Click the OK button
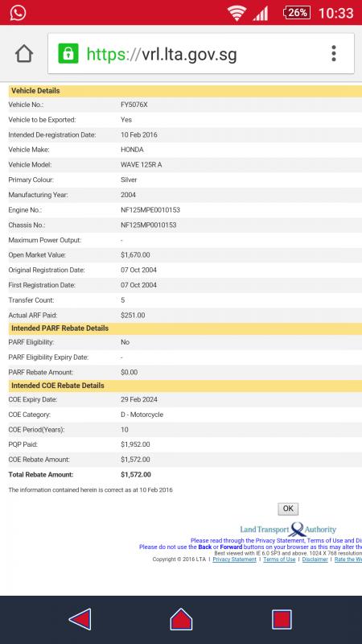 tap(288, 509)
